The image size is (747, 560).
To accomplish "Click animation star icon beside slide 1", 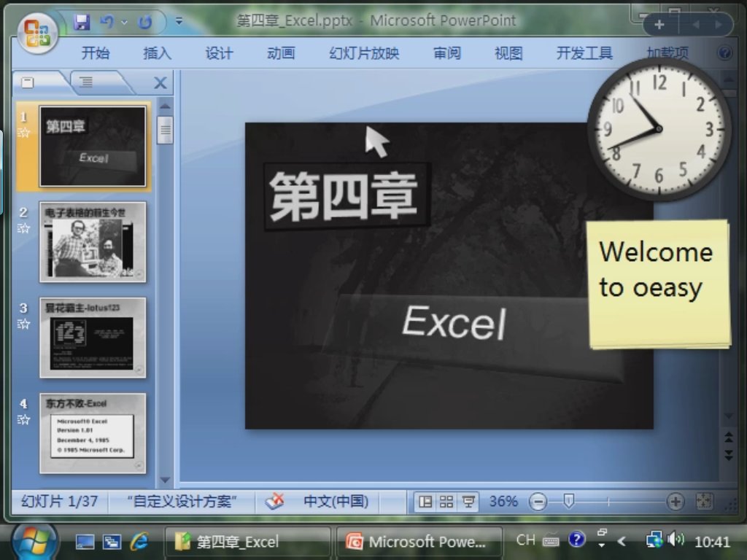I will click(24, 133).
